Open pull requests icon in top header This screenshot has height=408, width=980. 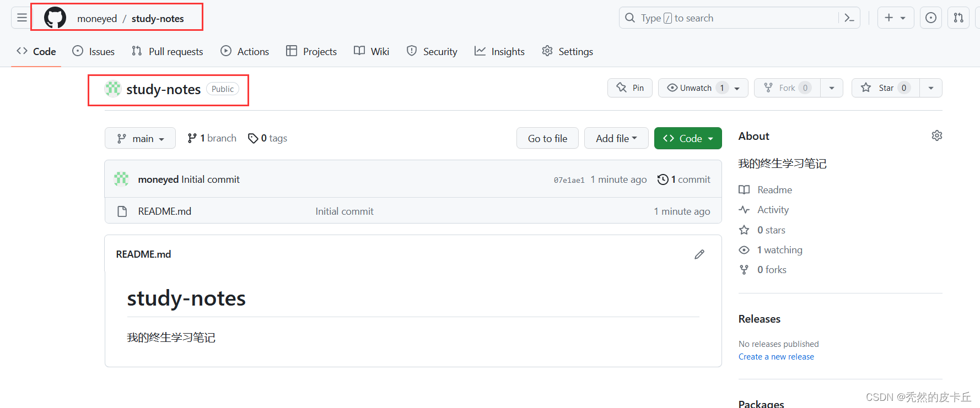pyautogui.click(x=959, y=18)
